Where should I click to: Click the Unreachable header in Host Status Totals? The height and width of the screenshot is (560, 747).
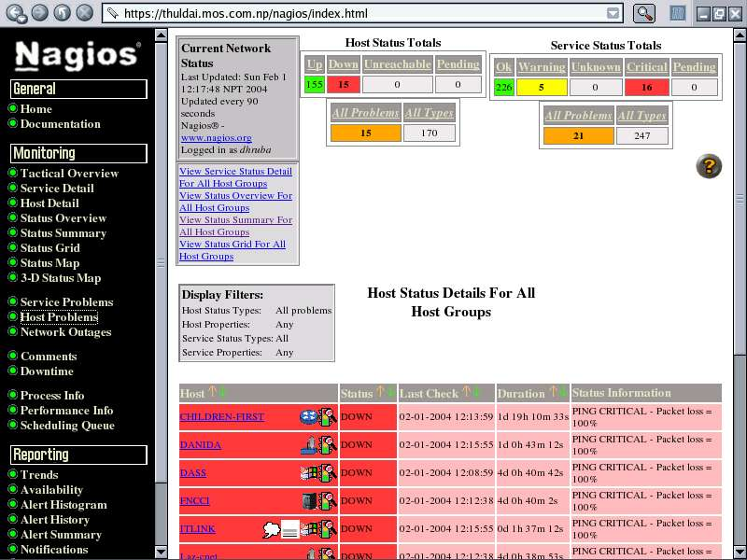(x=398, y=64)
